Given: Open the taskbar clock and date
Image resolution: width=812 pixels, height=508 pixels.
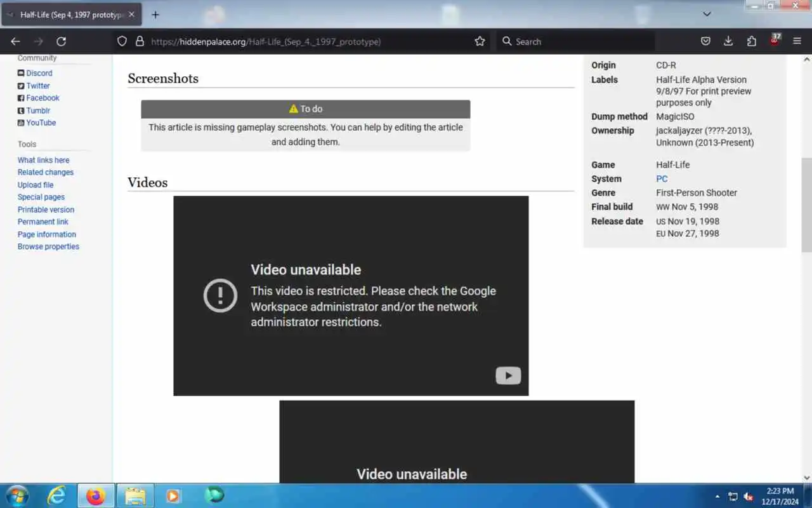Looking at the screenshot, I should click(x=780, y=496).
